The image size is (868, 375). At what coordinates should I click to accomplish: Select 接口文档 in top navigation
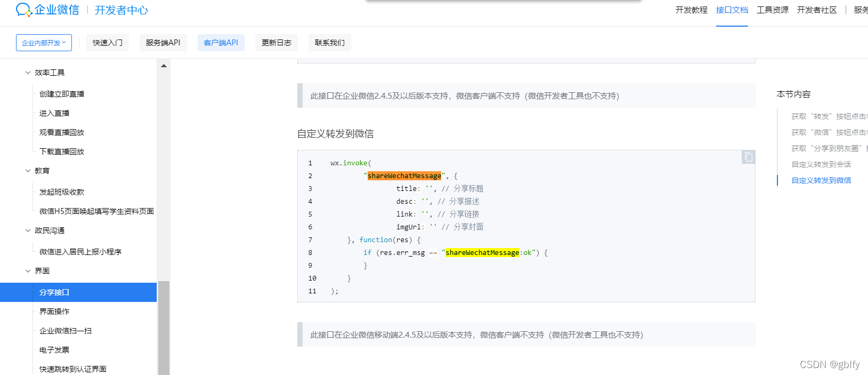[x=732, y=10]
